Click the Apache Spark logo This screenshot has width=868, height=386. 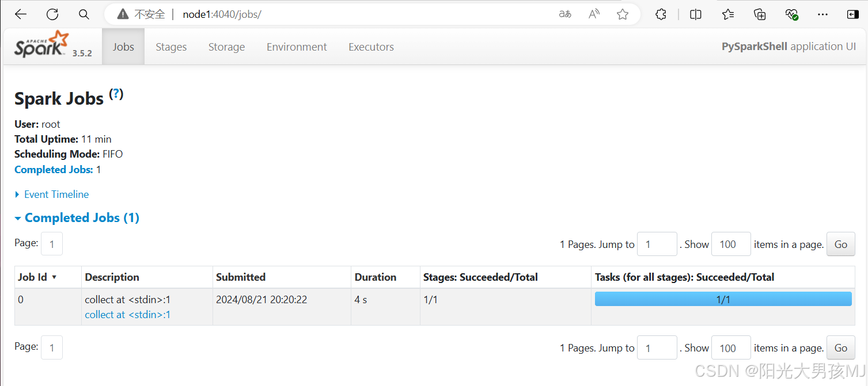tap(41, 44)
